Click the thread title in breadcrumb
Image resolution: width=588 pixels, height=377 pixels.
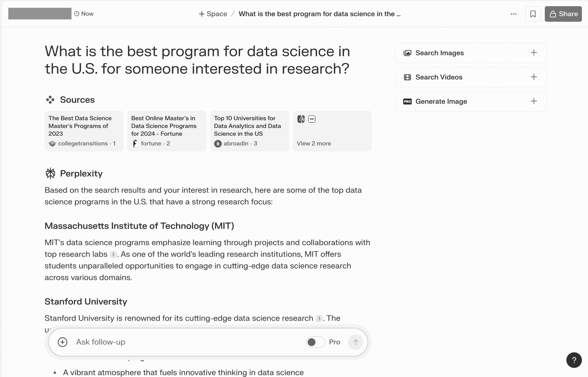[319, 14]
